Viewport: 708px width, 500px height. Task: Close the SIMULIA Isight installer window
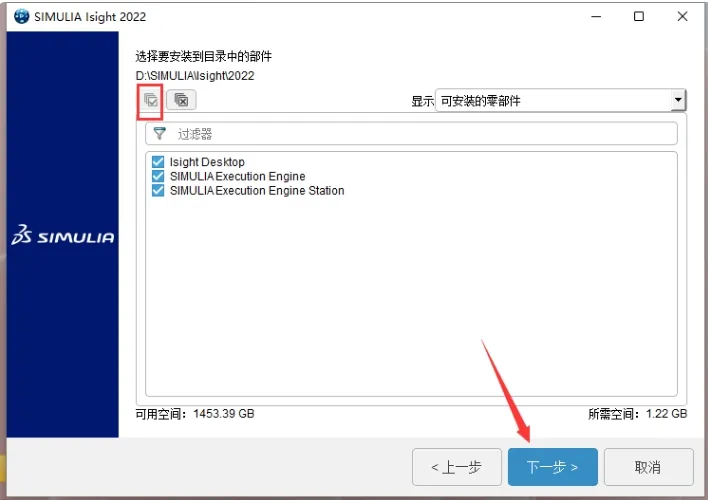pyautogui.click(x=682, y=17)
